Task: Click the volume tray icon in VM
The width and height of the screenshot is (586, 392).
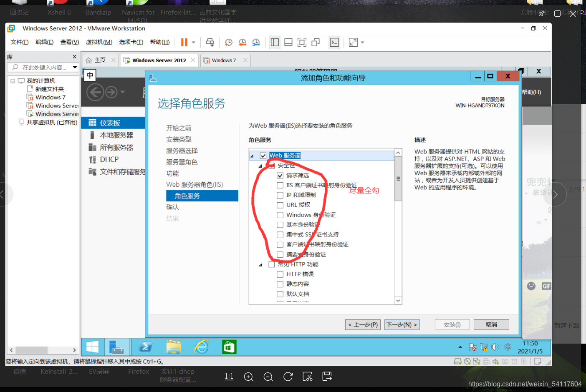Action: pyautogui.click(x=495, y=347)
